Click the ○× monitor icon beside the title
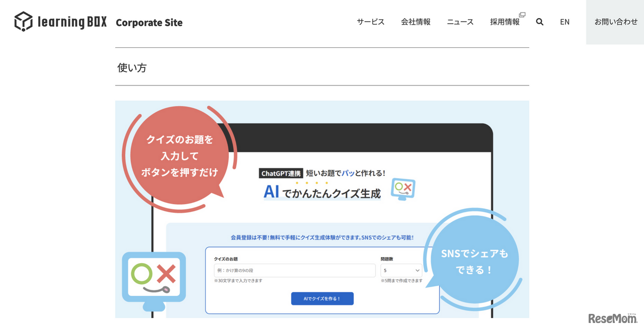 [x=404, y=189]
